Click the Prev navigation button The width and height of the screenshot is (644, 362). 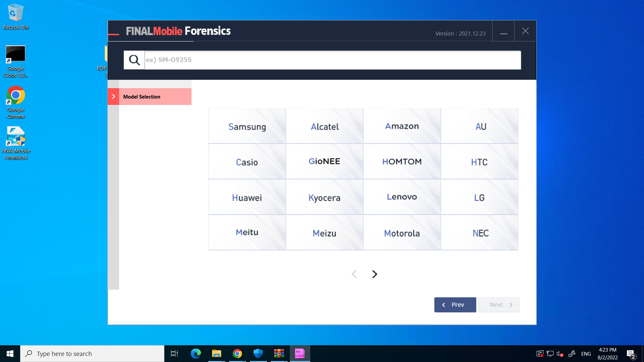[x=455, y=305]
